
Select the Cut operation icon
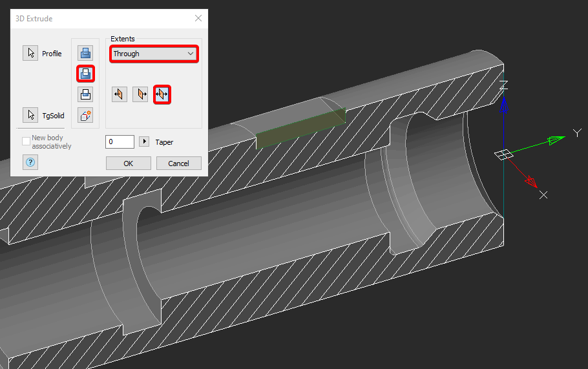(85, 74)
